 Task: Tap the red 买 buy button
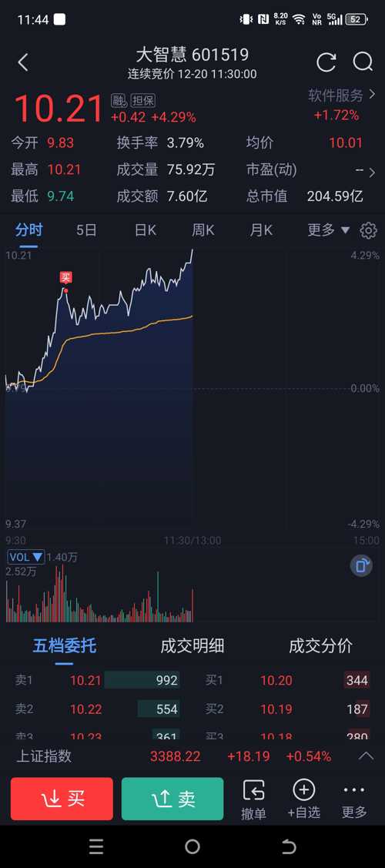click(62, 799)
